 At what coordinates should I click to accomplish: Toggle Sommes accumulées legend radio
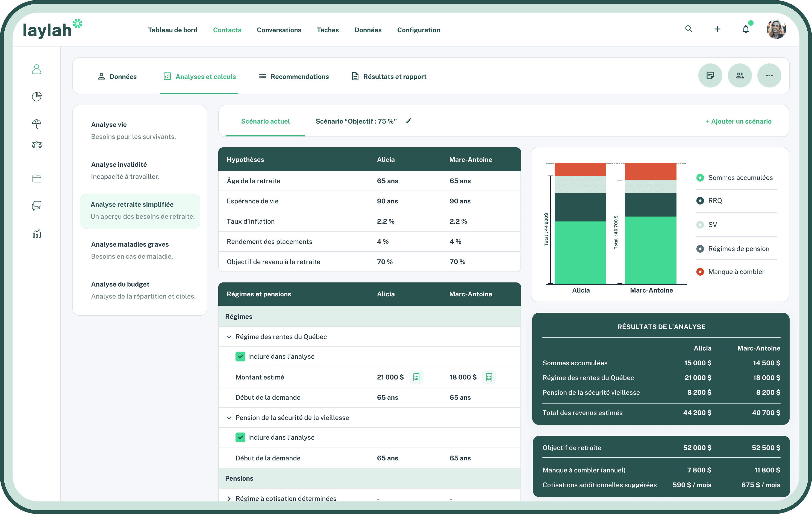click(700, 178)
